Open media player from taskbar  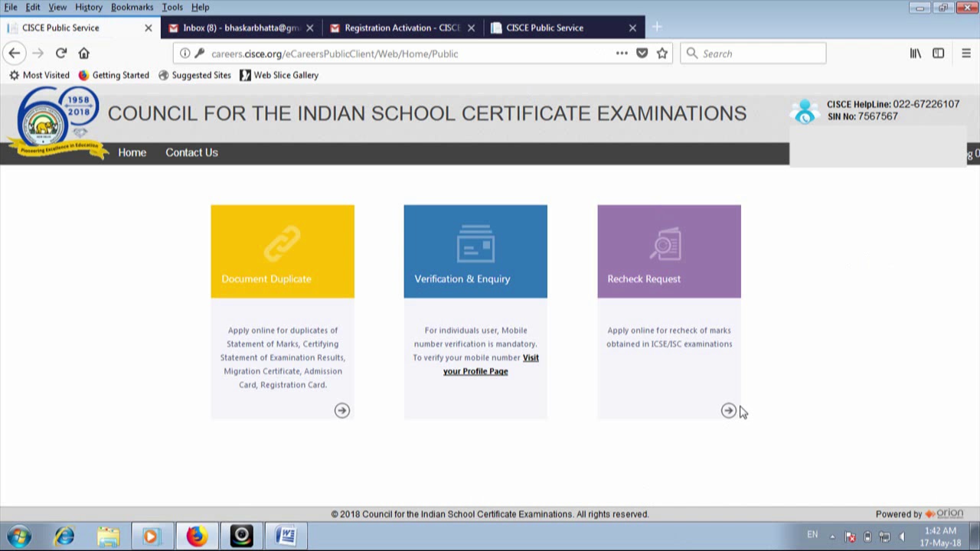[x=151, y=536]
